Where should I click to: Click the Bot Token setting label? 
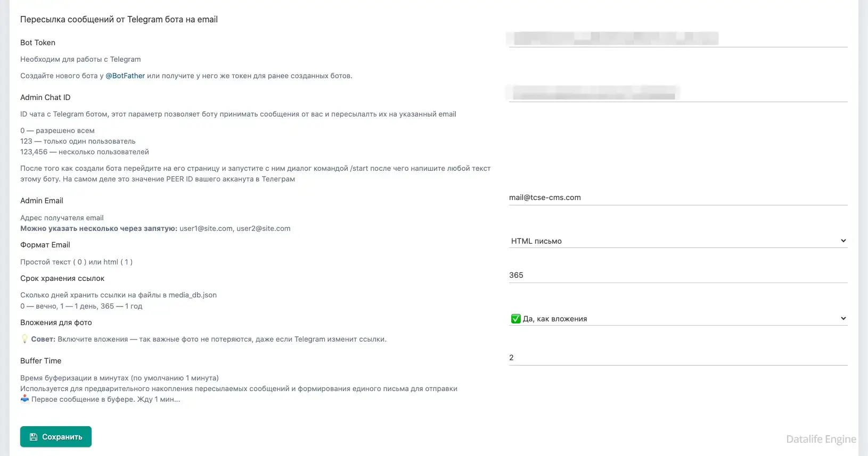point(38,43)
